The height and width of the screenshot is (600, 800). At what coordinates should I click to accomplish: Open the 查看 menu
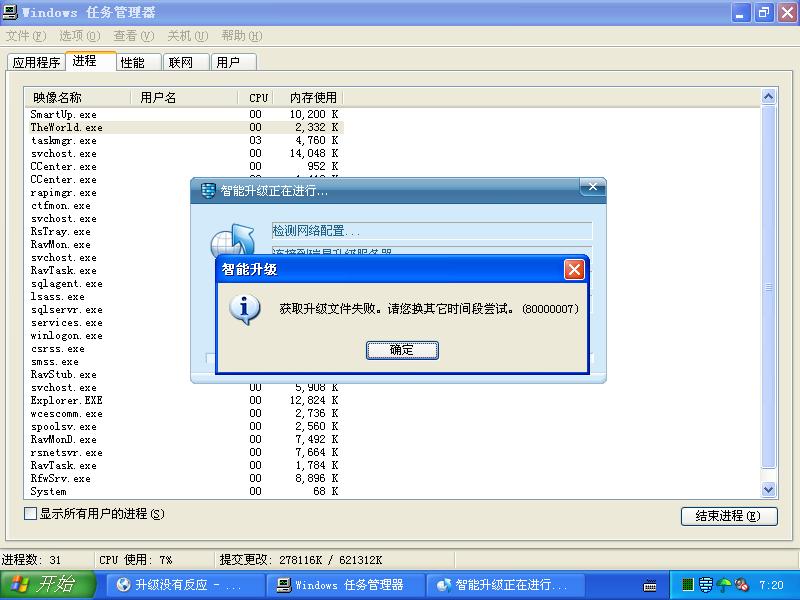pyautogui.click(x=134, y=36)
